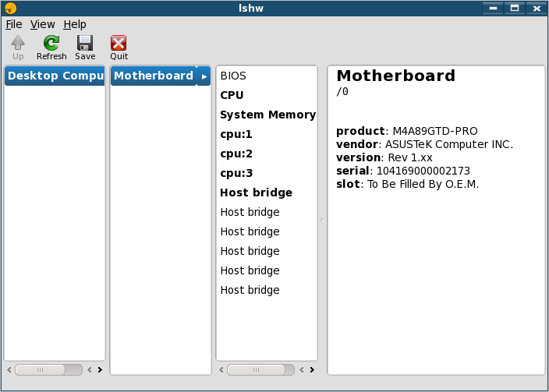
Task: Open the File menu
Action: click(14, 24)
